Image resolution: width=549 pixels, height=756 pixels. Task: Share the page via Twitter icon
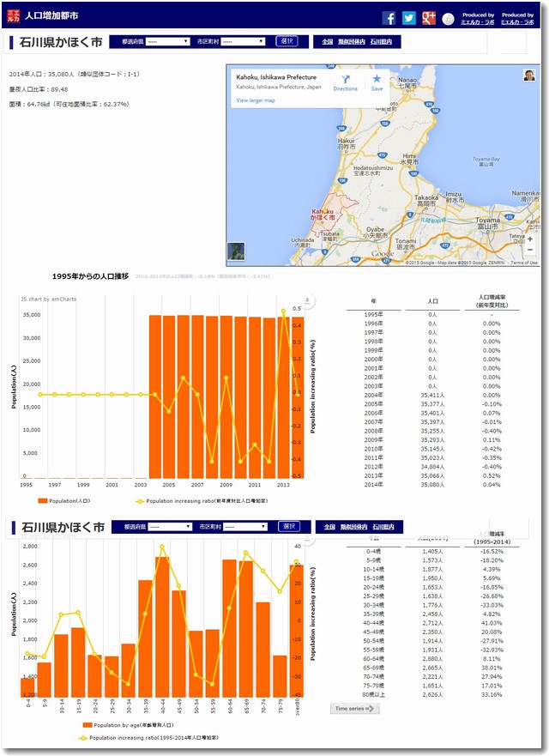(408, 18)
